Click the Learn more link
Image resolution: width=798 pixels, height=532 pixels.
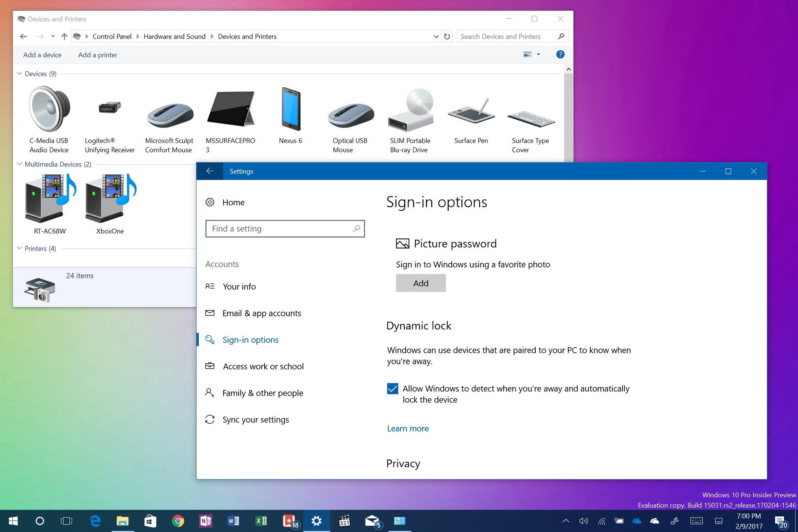408,428
